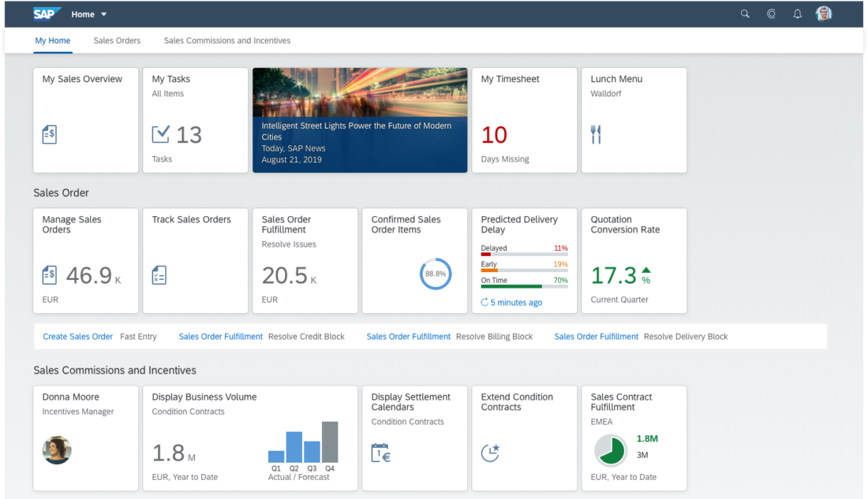Refresh Predicted Delivery Delay via 5 minutes ago
868x499 pixels.
(x=512, y=303)
